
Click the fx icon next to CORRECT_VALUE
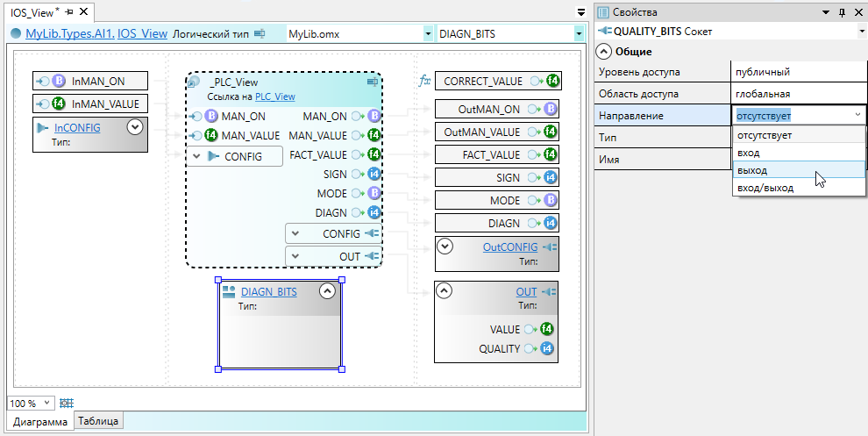[424, 82]
